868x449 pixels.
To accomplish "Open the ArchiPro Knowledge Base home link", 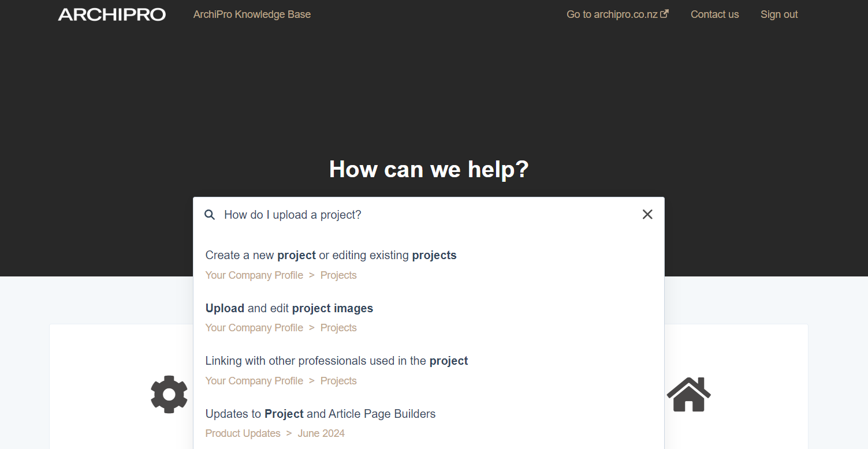I will click(x=252, y=14).
